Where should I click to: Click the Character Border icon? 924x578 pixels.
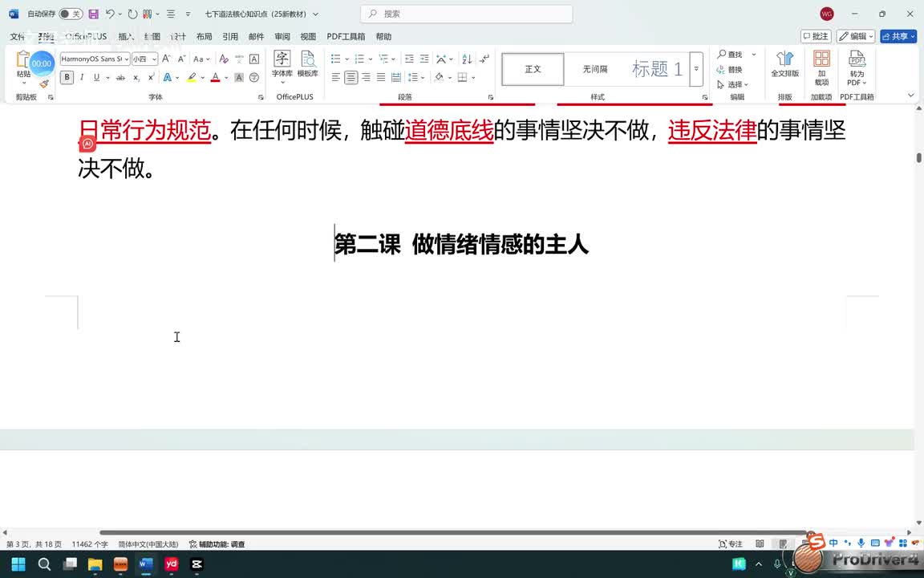pos(254,59)
